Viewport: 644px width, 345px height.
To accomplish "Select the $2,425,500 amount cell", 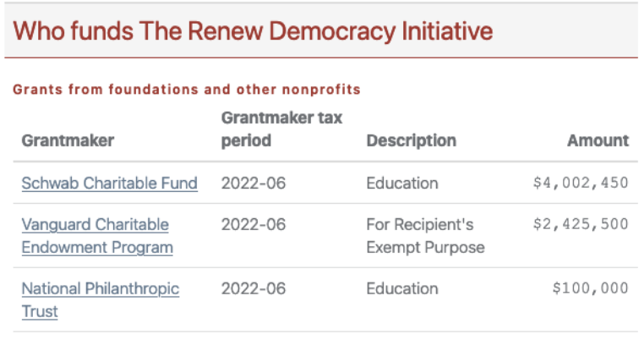I will click(581, 225).
